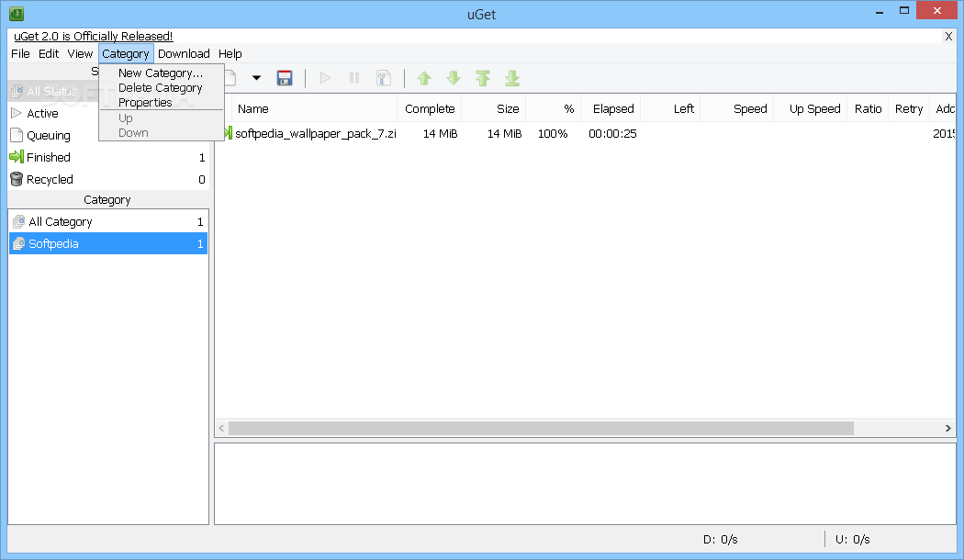This screenshot has width=964, height=560.
Task: Open the uGet 2.0 release announcement link
Action: click(94, 37)
